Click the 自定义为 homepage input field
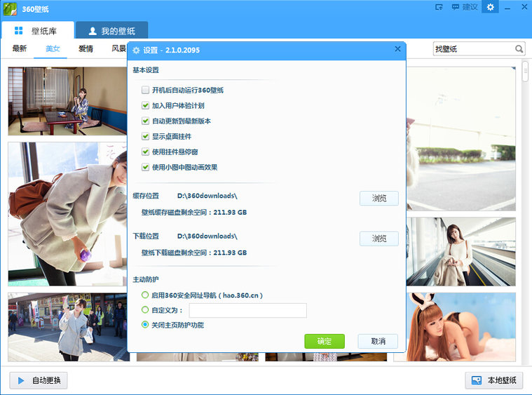Viewport: 532px width, 395px height. point(247,310)
